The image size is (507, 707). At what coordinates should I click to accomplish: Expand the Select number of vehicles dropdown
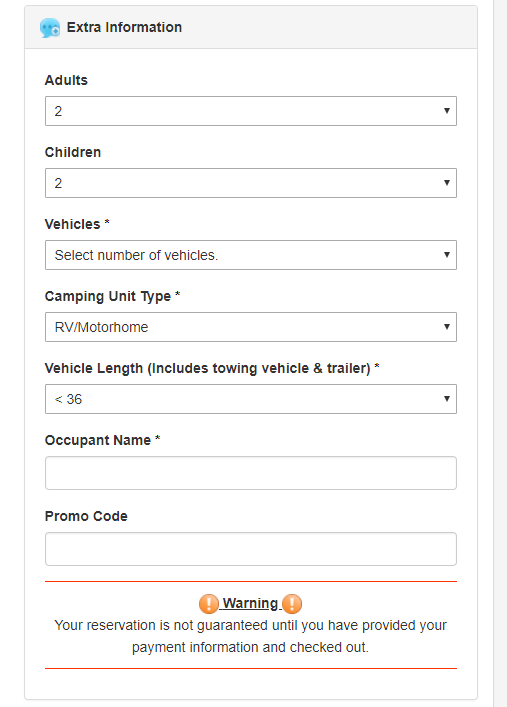pyautogui.click(x=251, y=255)
